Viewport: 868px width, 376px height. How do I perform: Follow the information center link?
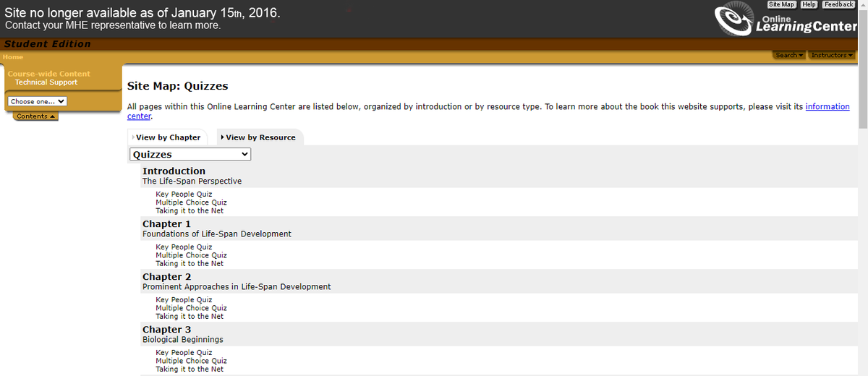tap(827, 106)
